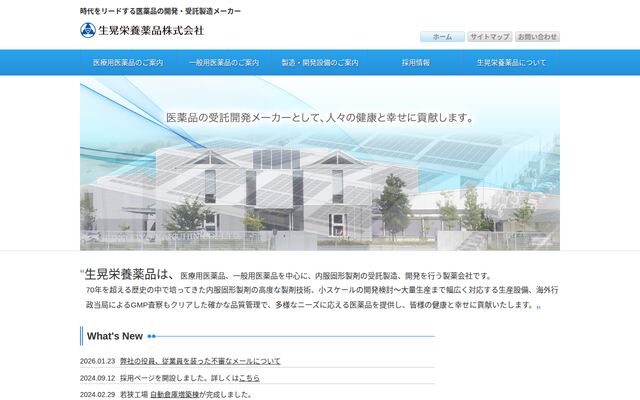This screenshot has width=640, height=400.
Task: Click the date 2026.01.23 in news list
Action: pos(98,361)
